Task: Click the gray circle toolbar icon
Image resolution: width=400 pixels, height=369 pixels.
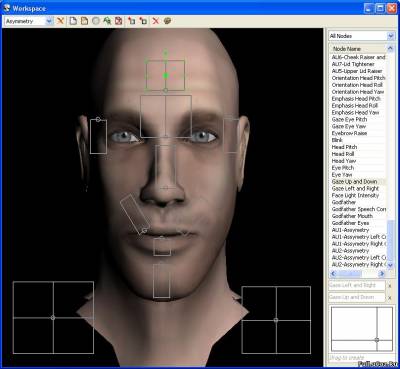Action: tap(96, 21)
